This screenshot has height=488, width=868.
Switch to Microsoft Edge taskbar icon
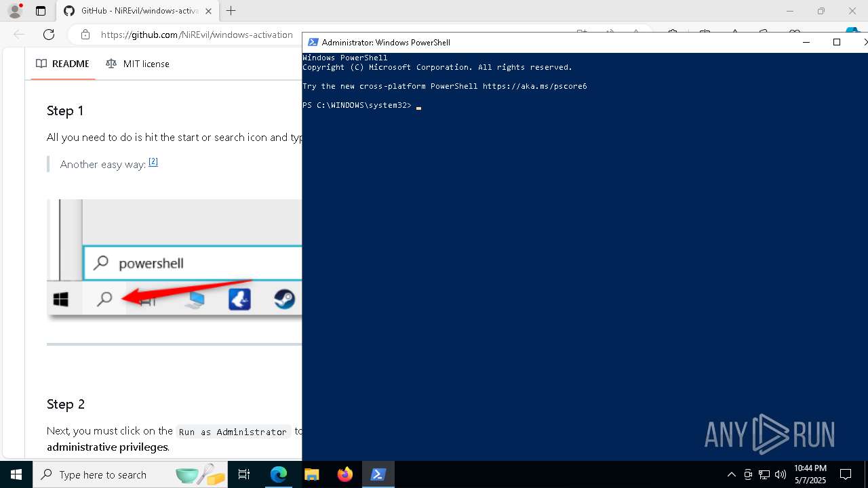[x=279, y=474]
